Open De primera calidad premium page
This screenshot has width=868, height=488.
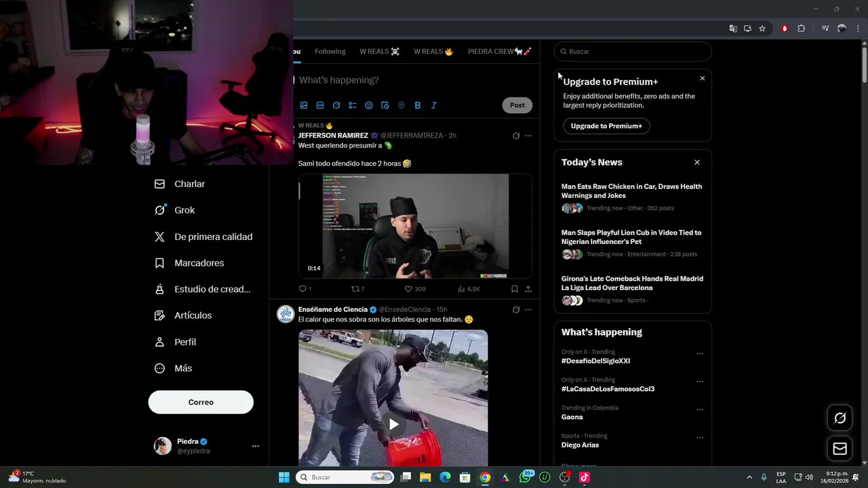tap(203, 237)
